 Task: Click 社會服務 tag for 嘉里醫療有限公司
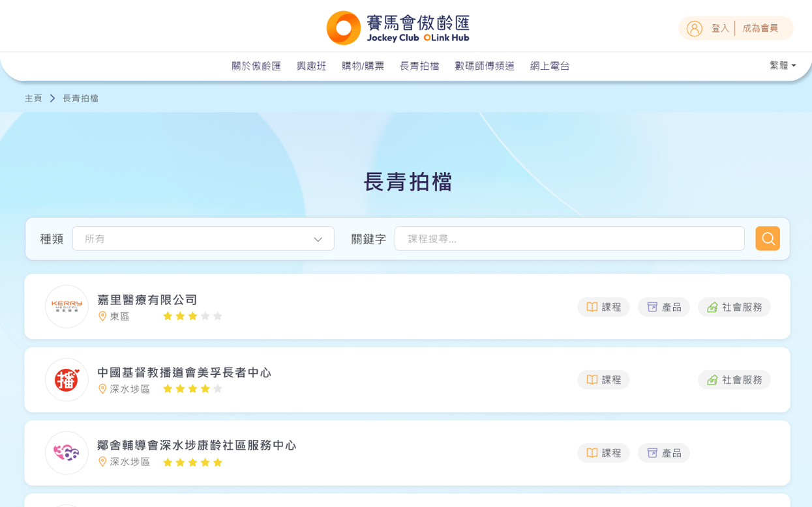pos(734,307)
